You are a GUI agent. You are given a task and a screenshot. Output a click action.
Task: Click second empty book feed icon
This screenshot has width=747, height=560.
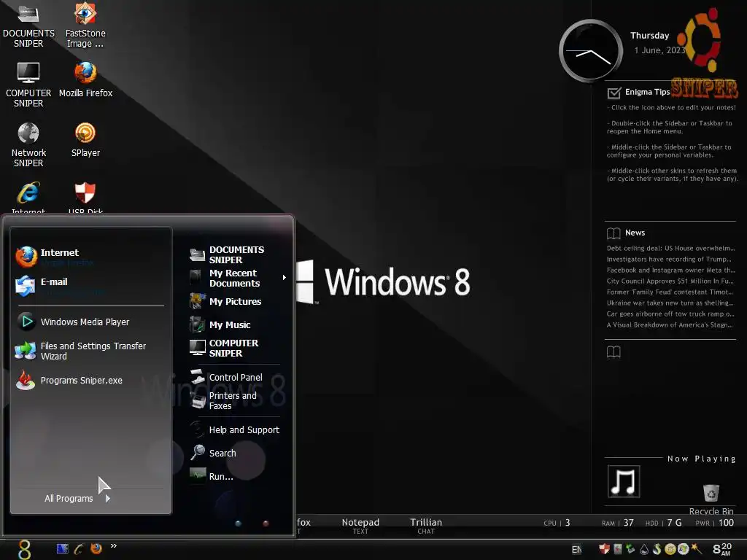tap(614, 352)
